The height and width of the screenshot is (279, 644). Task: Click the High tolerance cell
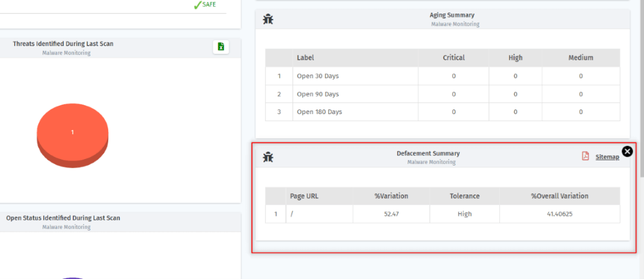click(x=464, y=214)
